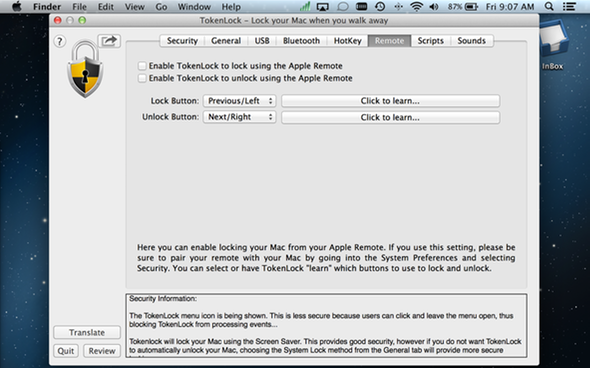Open the File menu
590x368 pixels.
point(79,7)
